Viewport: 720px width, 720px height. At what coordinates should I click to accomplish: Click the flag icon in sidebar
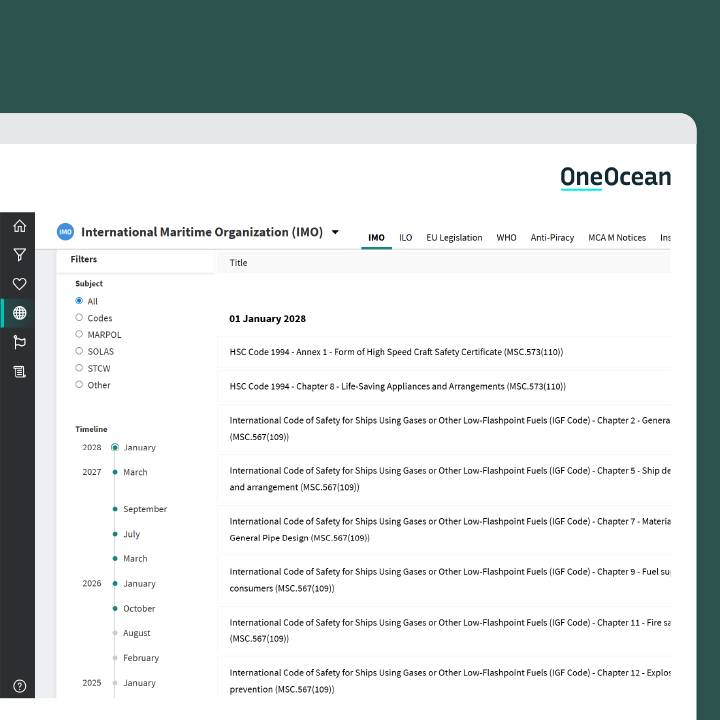[19, 342]
